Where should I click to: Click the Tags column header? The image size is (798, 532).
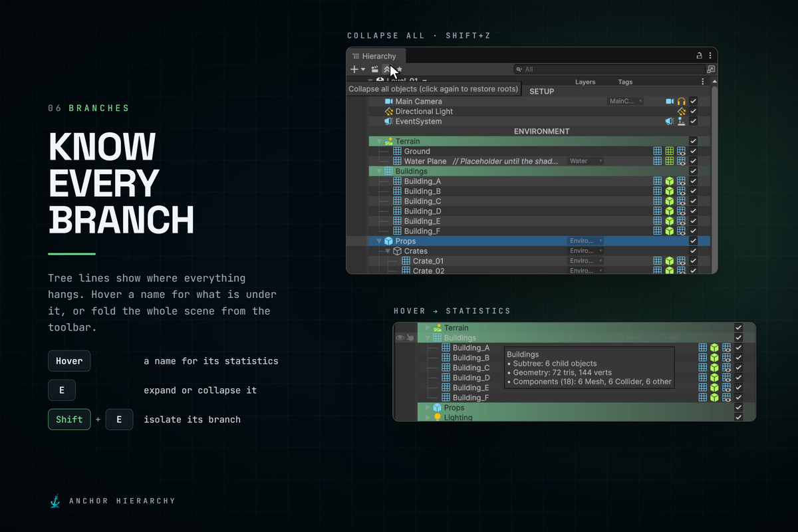625,82
